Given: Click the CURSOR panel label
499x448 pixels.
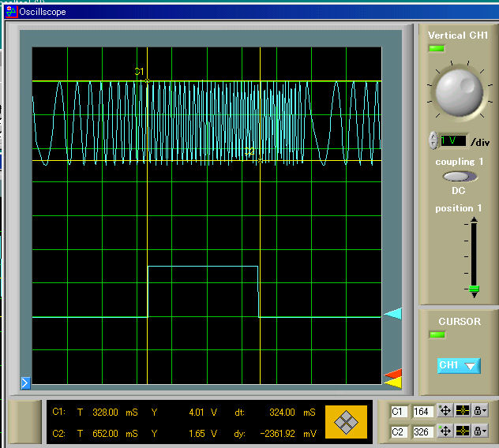Looking at the screenshot, I should coord(460,322).
